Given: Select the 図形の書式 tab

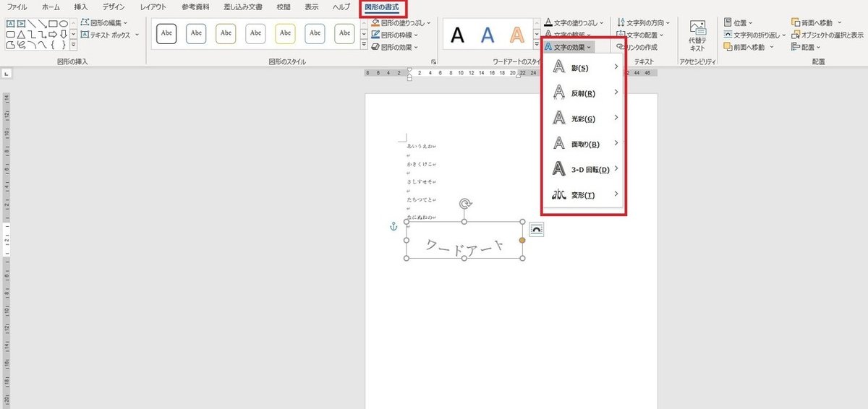Looking at the screenshot, I should pos(382,7).
